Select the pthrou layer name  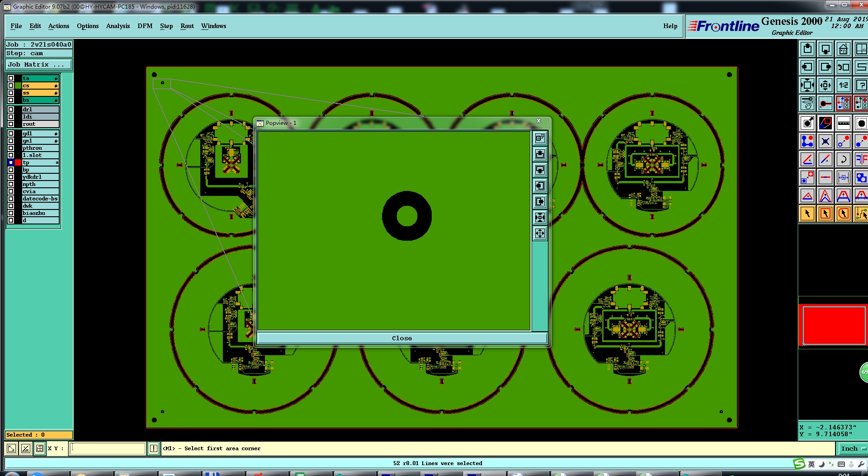(40, 148)
